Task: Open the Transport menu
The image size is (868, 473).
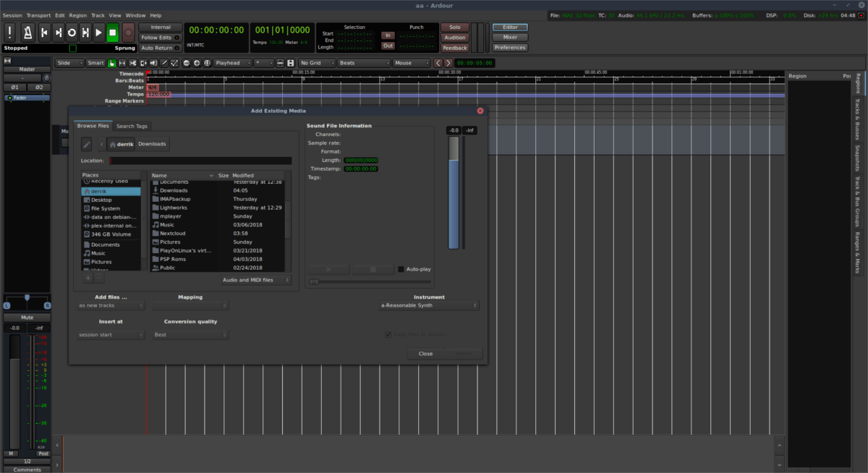Action: click(x=39, y=15)
